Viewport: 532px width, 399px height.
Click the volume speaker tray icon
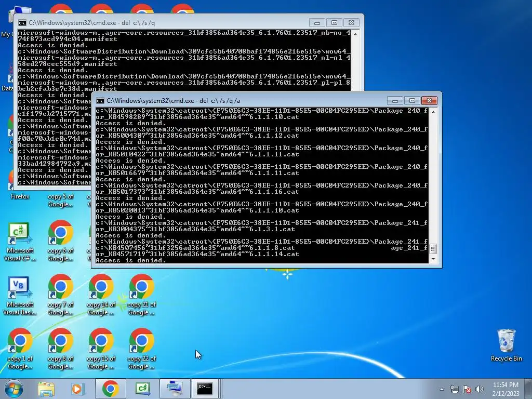pos(480,389)
